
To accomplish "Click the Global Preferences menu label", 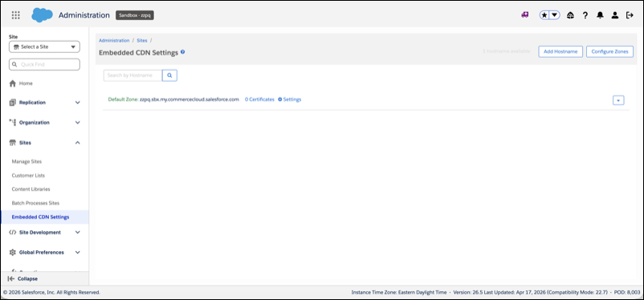I will [x=42, y=253].
